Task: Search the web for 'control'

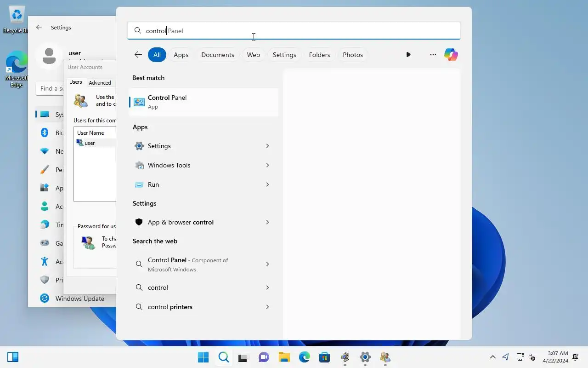Action: [204, 287]
